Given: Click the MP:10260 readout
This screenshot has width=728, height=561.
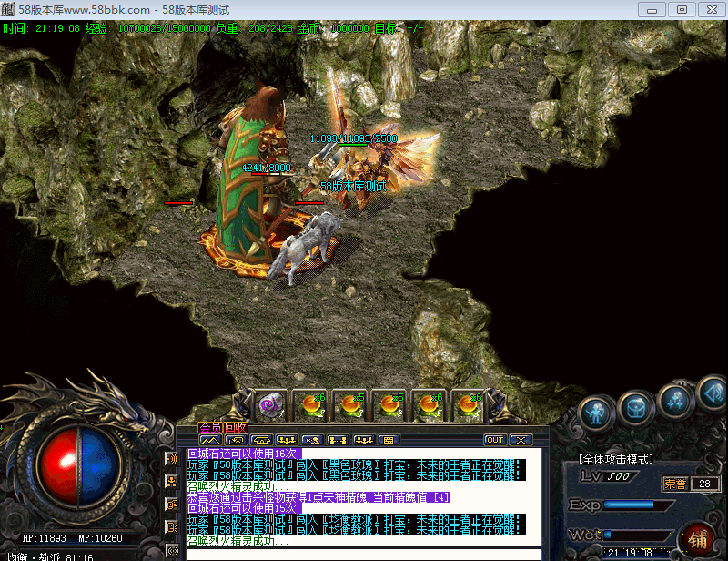Looking at the screenshot, I should tap(100, 538).
